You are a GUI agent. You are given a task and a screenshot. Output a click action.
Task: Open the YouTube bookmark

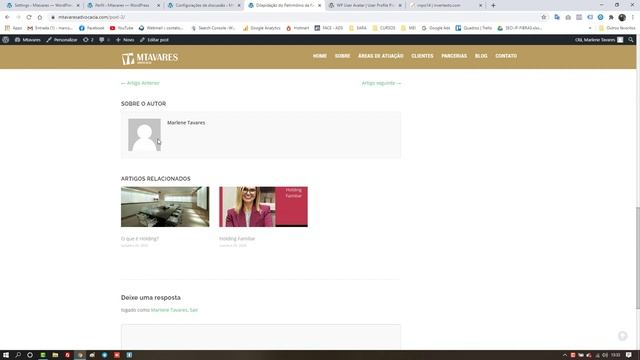122,28
